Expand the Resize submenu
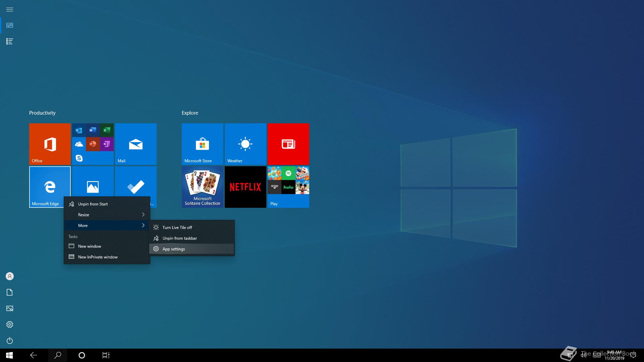The image size is (644, 362). click(107, 215)
